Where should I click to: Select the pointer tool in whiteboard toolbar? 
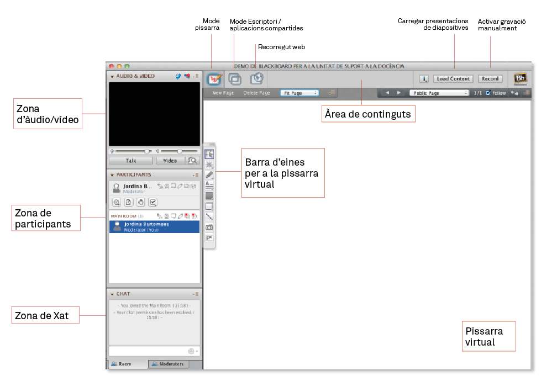pos(209,154)
